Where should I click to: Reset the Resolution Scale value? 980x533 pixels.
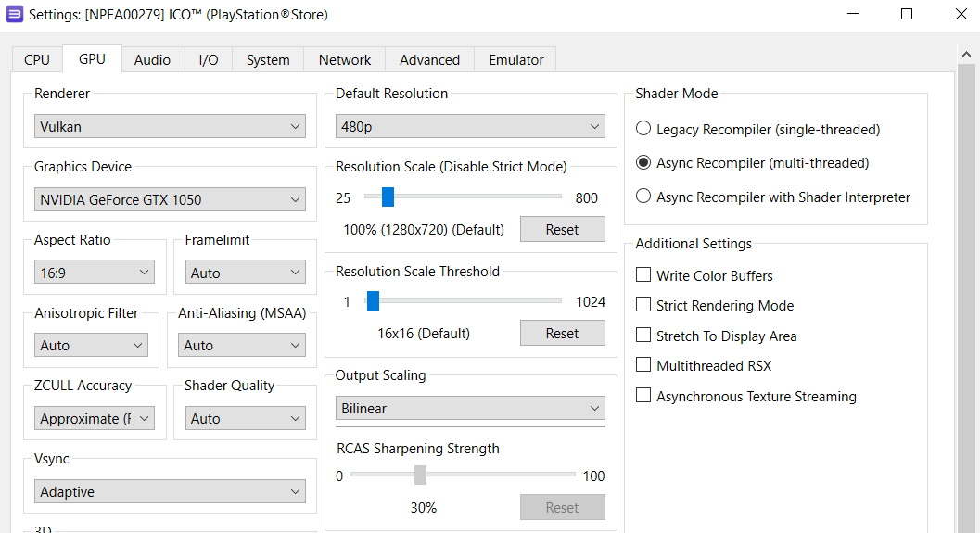(562, 229)
